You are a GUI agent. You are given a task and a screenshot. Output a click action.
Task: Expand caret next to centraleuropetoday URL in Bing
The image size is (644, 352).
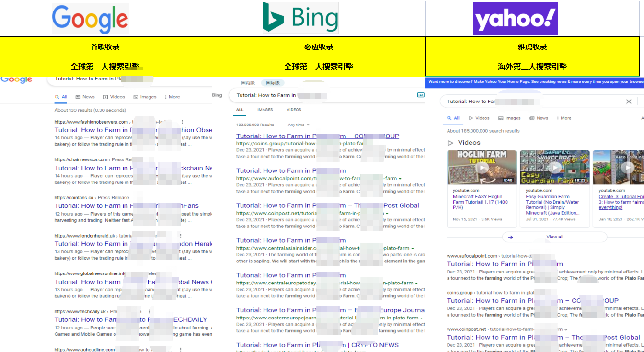point(416,284)
